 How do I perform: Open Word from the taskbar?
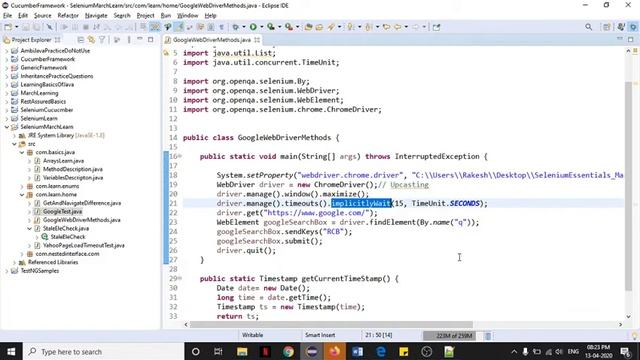click(358, 351)
